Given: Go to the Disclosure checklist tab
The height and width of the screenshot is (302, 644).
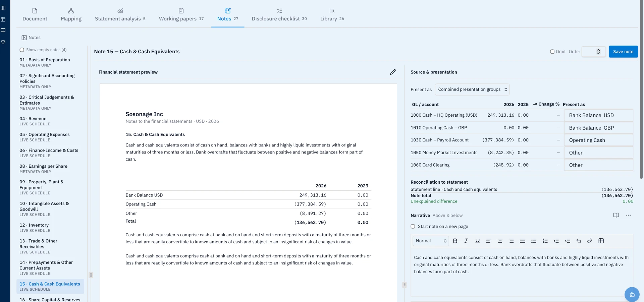Looking at the screenshot, I should click(279, 15).
